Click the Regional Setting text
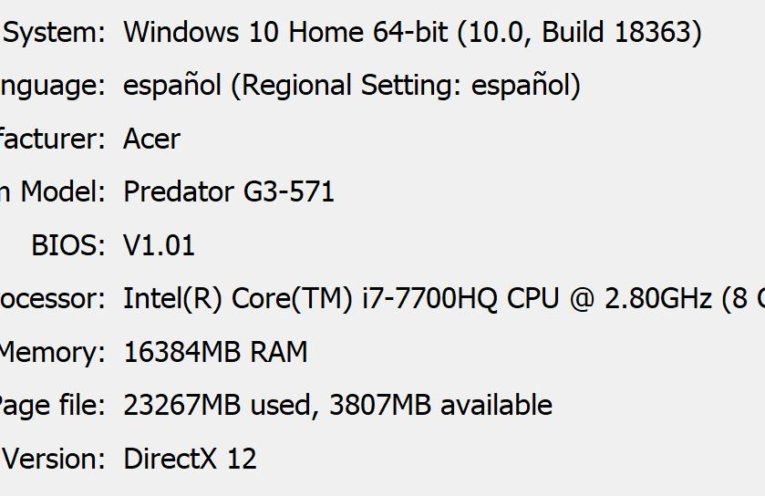This screenshot has width=765, height=496. click(x=351, y=86)
